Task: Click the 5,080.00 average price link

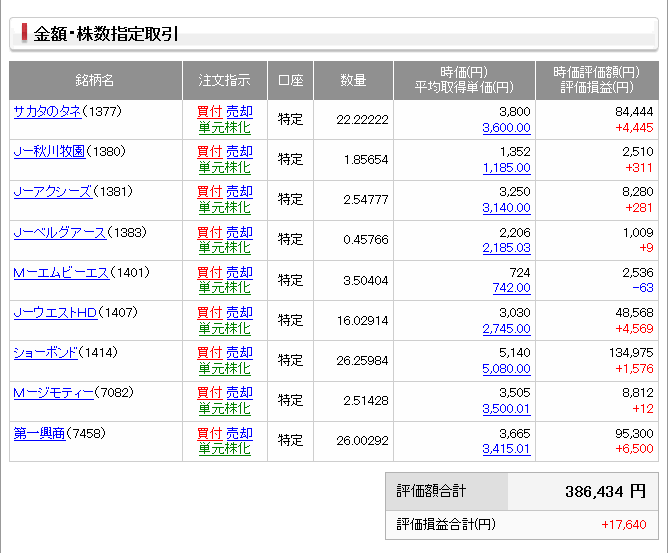Action: pos(506,369)
